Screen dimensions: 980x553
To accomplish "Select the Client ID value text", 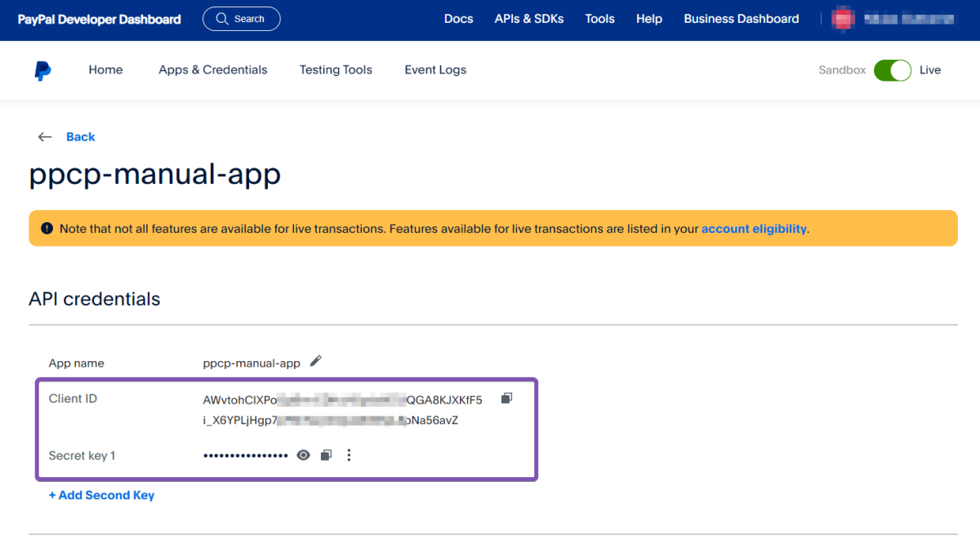I will (x=342, y=410).
